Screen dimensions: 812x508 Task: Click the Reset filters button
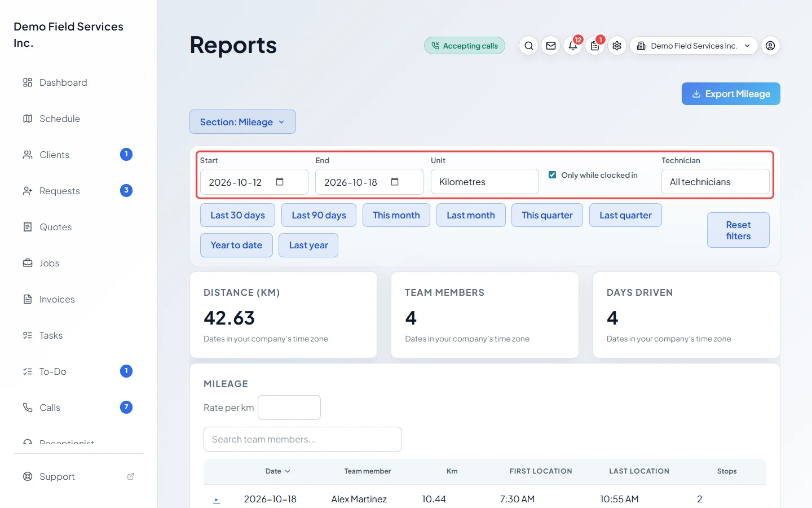click(738, 230)
